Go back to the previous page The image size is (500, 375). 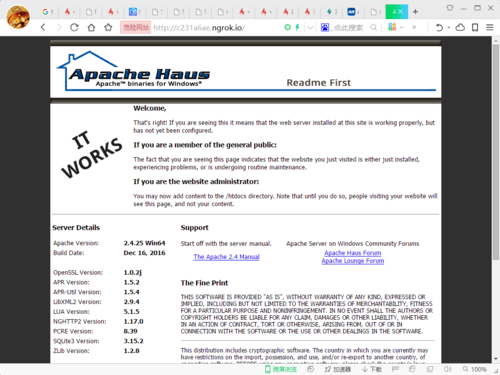pyautogui.click(x=43, y=27)
